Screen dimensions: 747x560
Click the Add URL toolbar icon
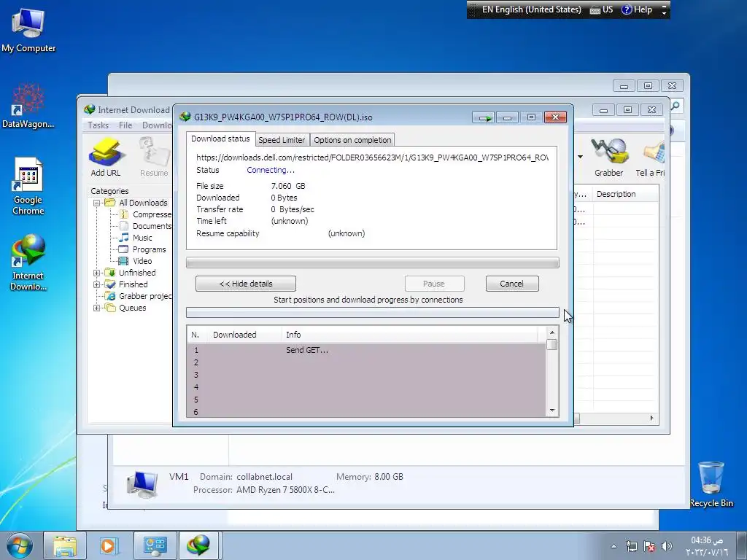pyautogui.click(x=106, y=157)
